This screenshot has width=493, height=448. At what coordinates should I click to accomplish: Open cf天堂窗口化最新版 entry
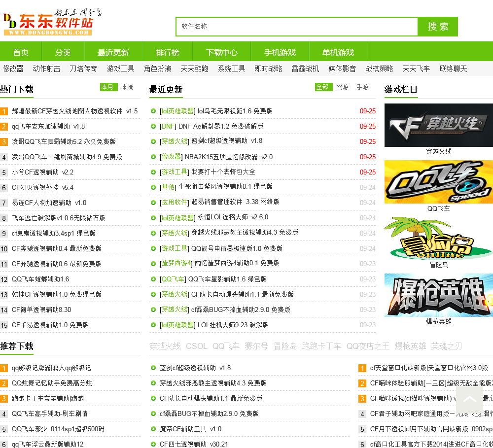[429, 368]
